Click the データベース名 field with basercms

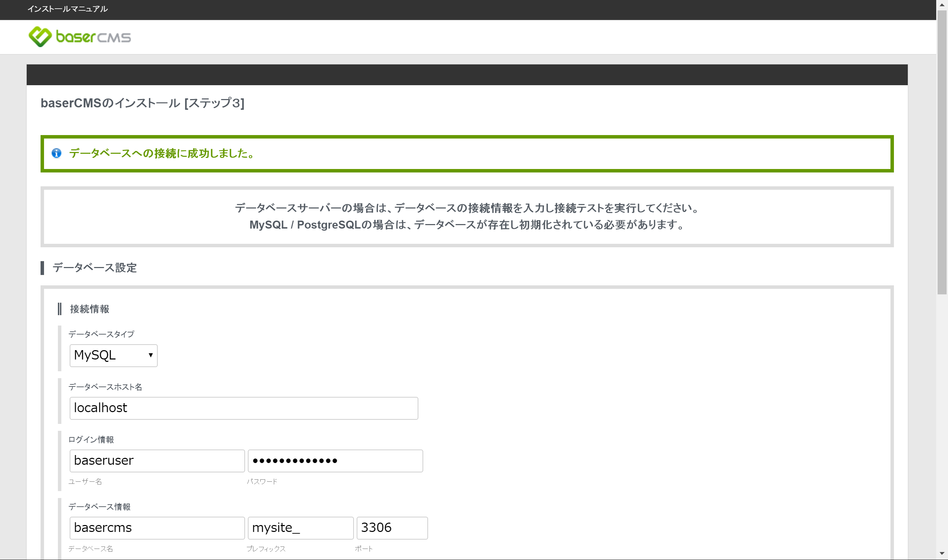[157, 528]
